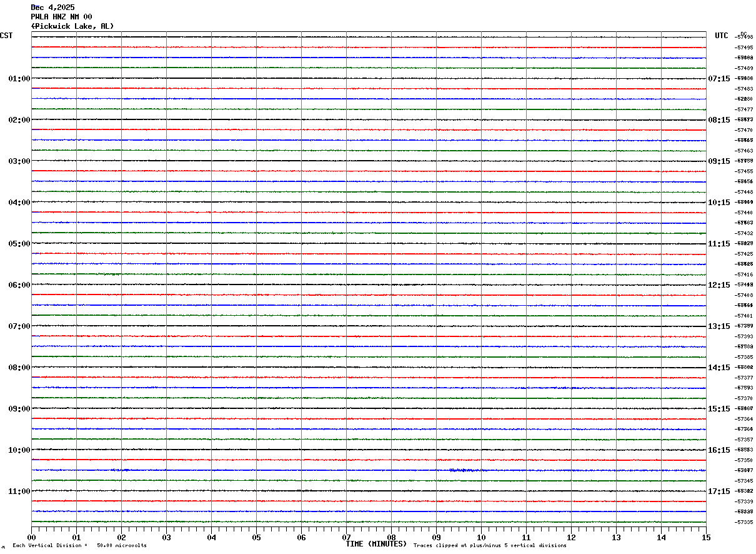This screenshot has width=756, height=554.
Task: Click the 07:15 UTC row label
Action: coord(719,79)
